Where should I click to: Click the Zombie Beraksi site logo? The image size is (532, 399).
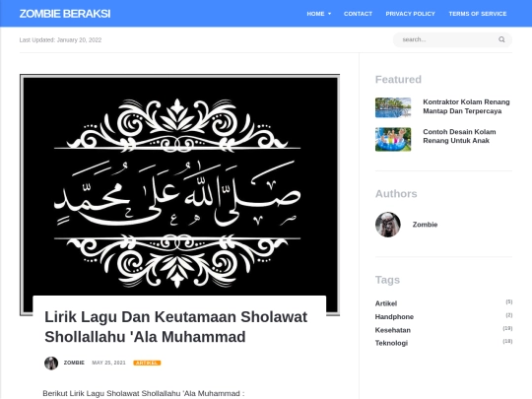65,14
